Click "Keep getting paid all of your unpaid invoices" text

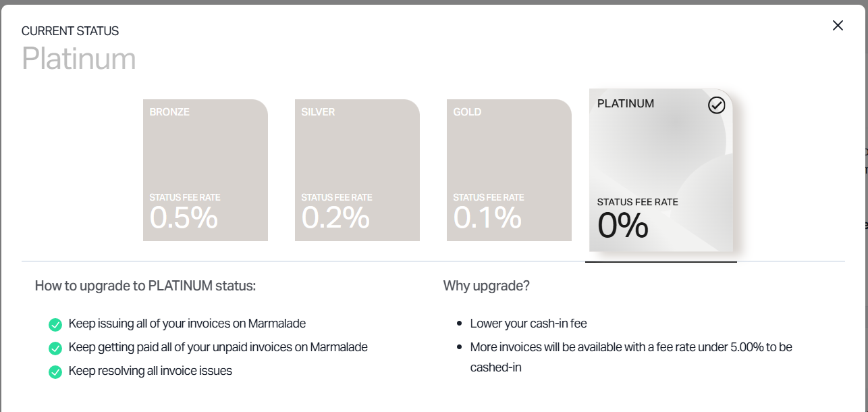(x=218, y=347)
